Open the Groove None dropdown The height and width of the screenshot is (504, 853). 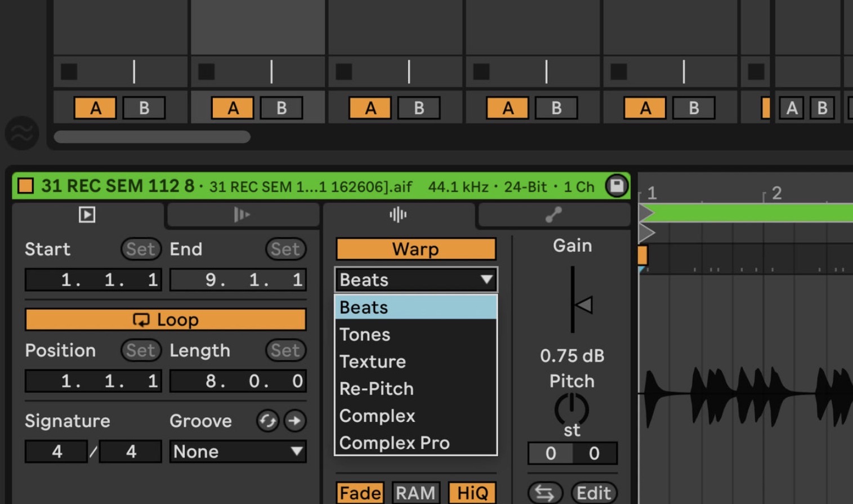[238, 452]
